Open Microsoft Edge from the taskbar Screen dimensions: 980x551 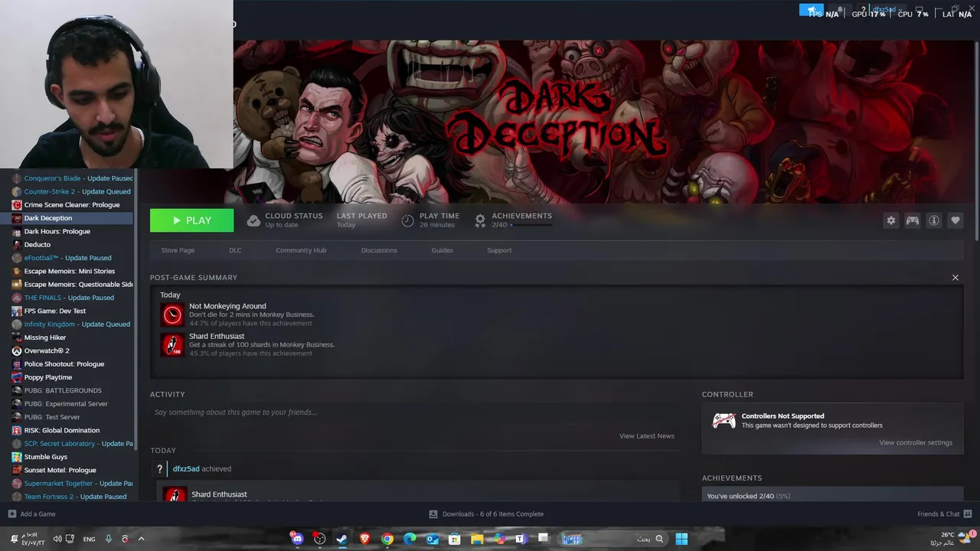point(410,539)
